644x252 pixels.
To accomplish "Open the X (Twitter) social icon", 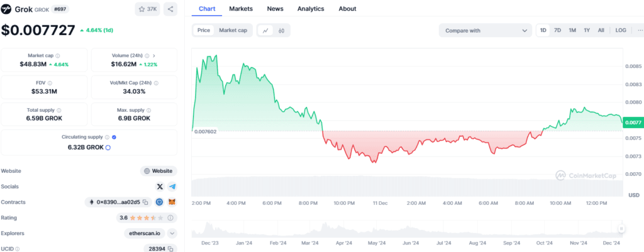I will coord(160,187).
